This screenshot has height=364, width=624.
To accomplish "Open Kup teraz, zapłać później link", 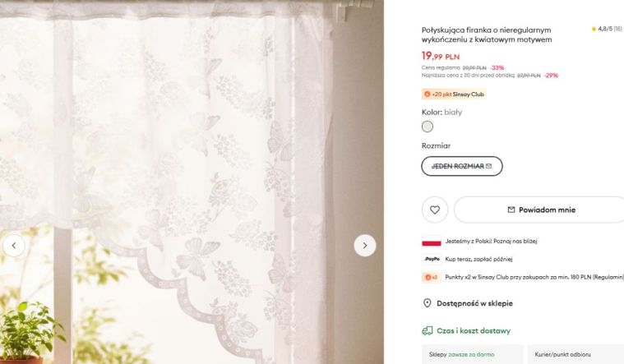I will pos(478,259).
